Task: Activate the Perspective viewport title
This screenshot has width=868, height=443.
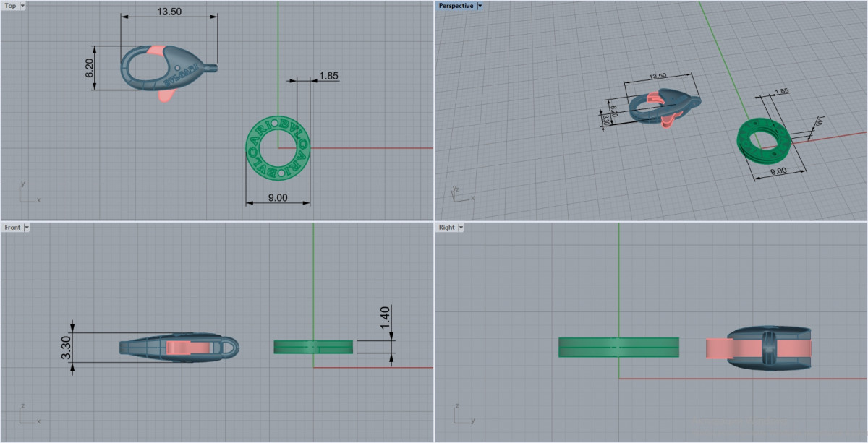Action: (x=456, y=6)
